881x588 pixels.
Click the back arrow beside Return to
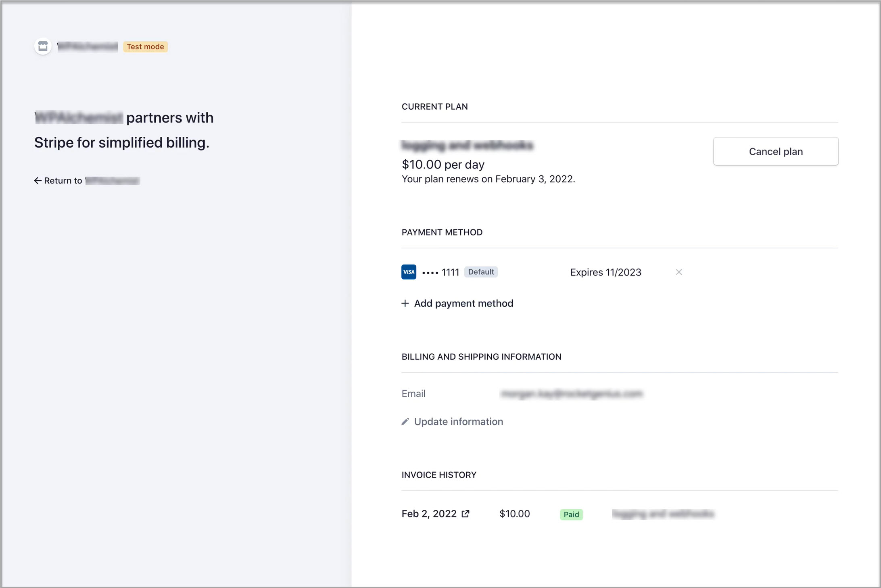[x=38, y=181]
